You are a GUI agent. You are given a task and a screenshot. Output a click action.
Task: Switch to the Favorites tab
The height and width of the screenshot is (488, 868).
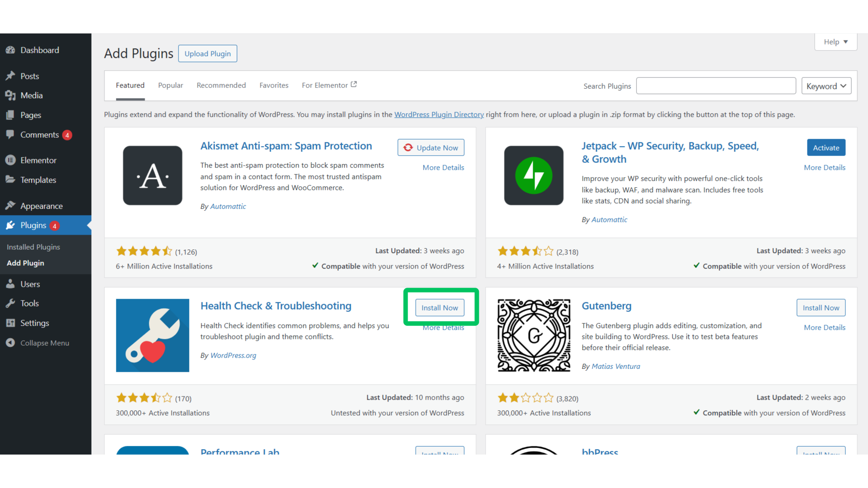click(274, 85)
